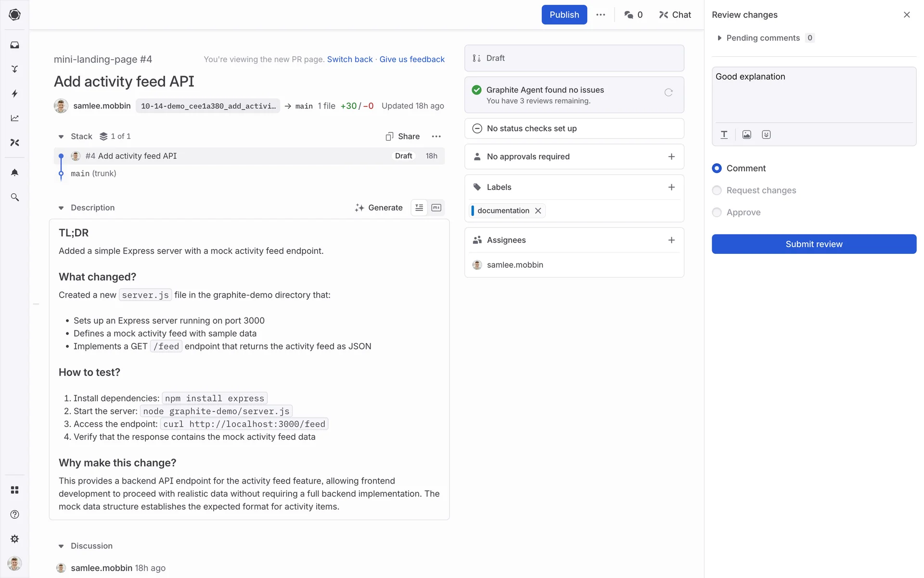
Task: Collapse the Stack section
Action: 61,137
